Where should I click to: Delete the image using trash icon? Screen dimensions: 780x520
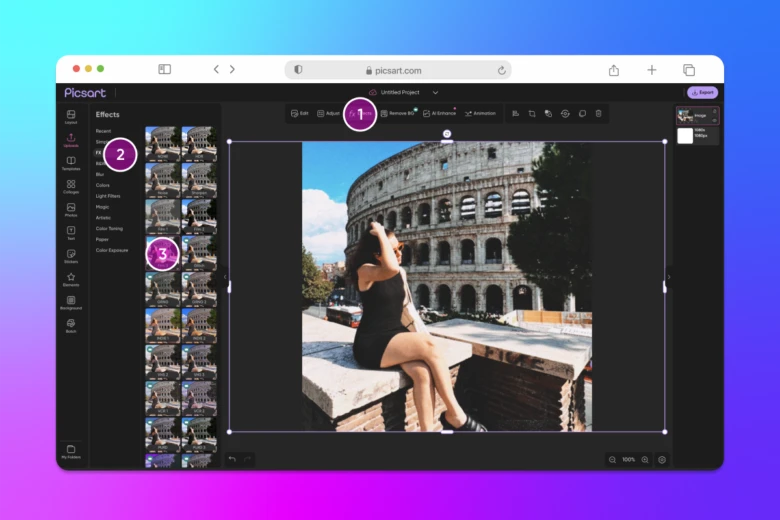598,114
